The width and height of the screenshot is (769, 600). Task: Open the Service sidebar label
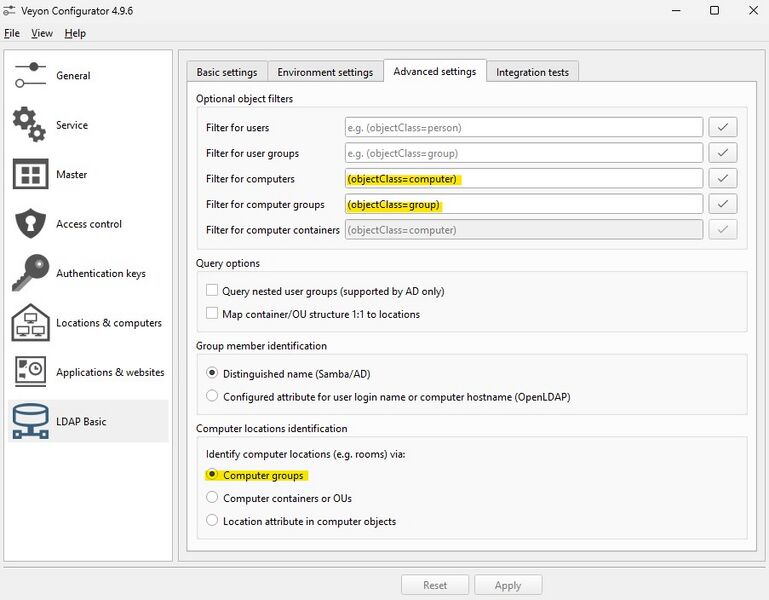[72, 125]
